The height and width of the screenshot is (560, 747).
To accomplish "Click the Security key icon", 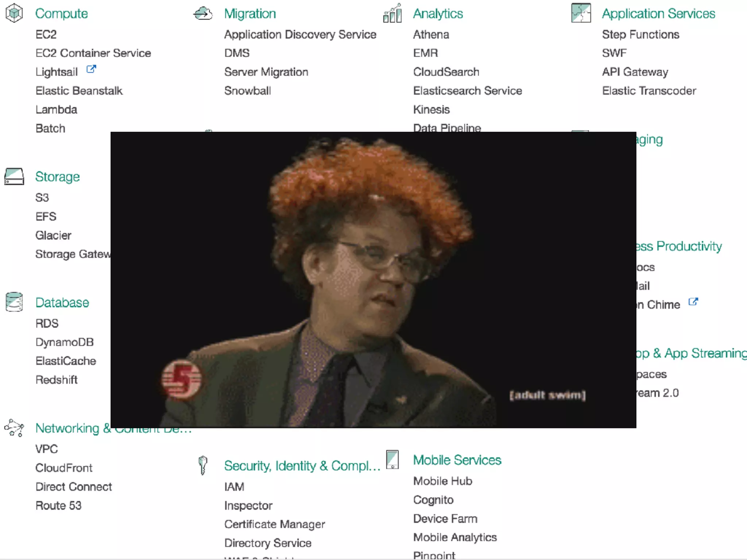I will pos(203,465).
